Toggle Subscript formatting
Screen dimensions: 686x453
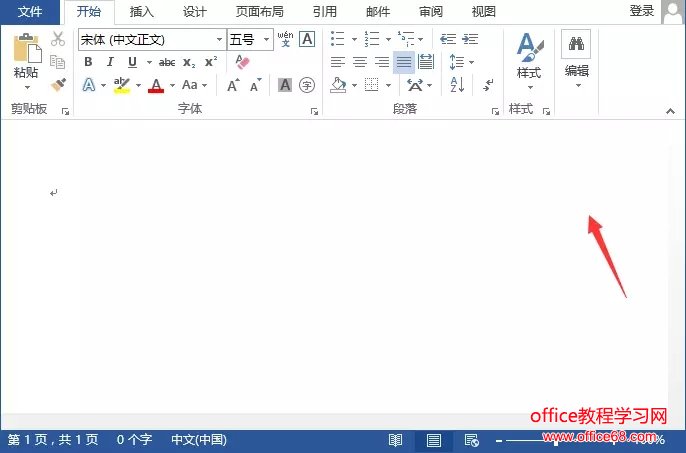point(189,63)
